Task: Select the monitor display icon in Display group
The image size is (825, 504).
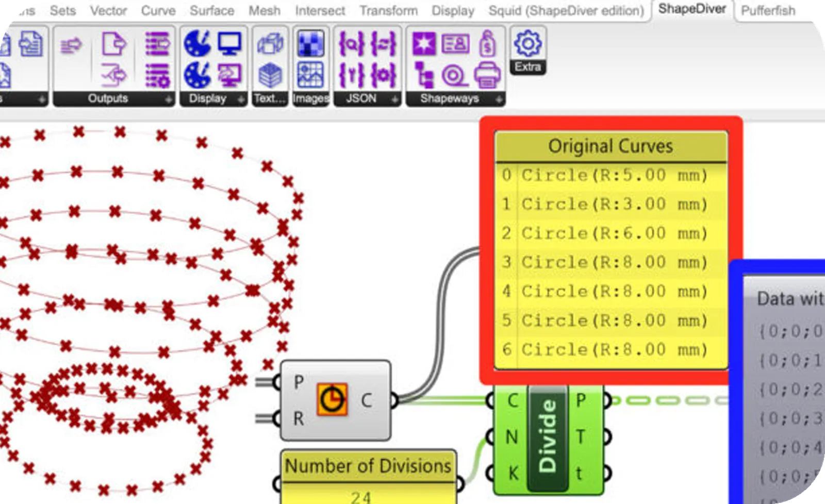Action: (229, 44)
